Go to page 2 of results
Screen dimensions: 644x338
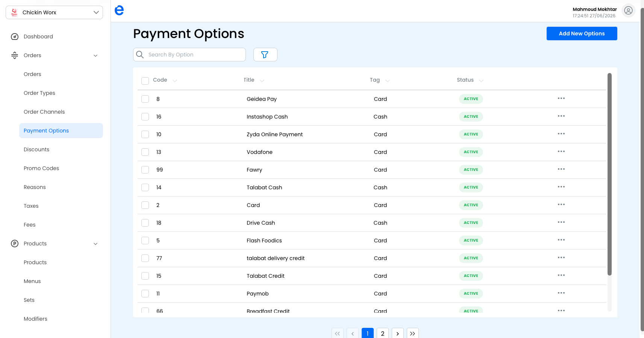click(382, 333)
